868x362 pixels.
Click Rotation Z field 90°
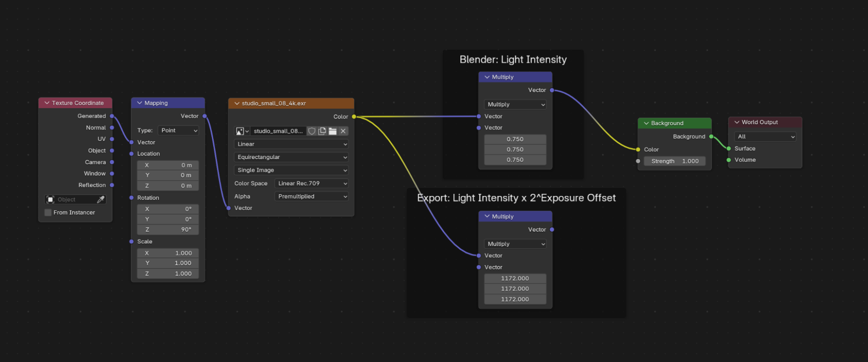[x=168, y=229]
